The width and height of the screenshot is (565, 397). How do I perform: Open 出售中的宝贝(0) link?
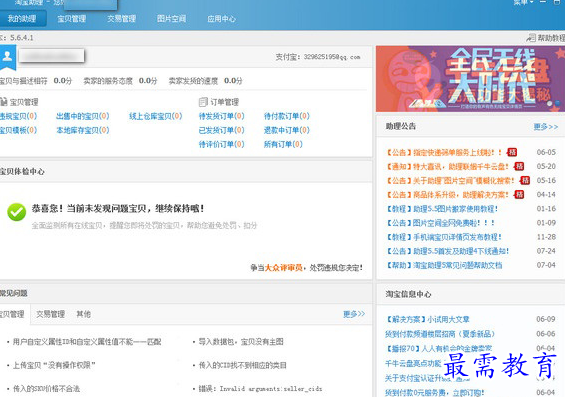83,116
